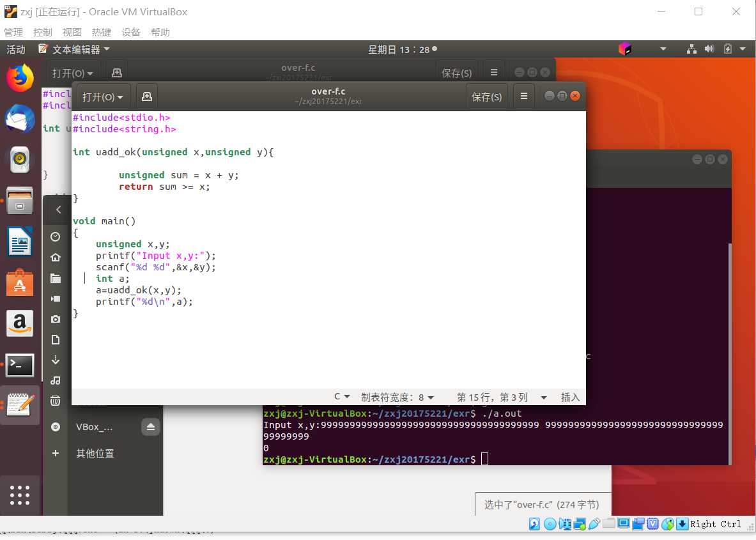
Task: Place cursor on 'return sum >= x;' line
Action: pos(164,187)
